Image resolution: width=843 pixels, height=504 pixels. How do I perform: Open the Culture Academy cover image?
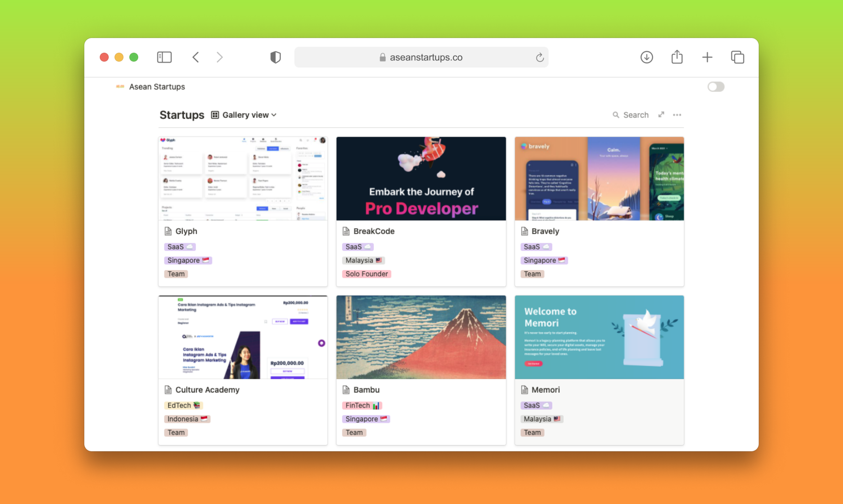[243, 337]
